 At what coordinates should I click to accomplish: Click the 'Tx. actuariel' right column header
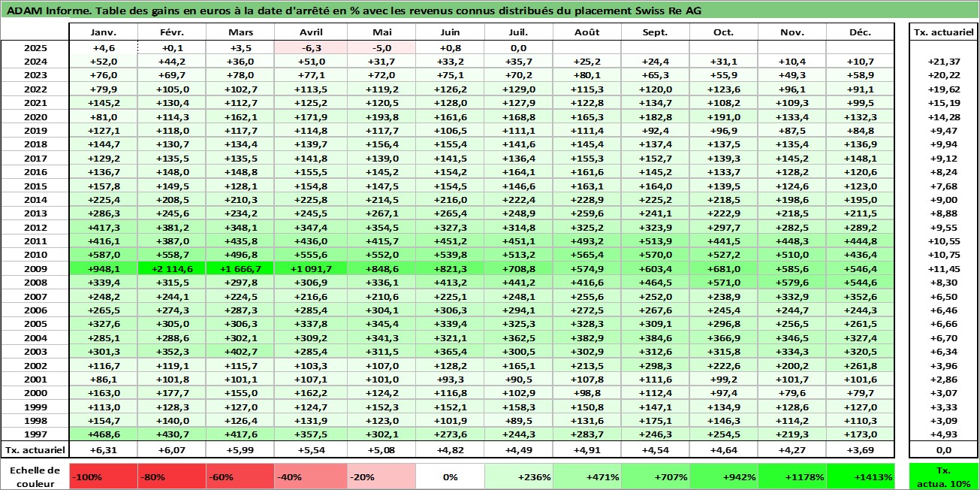943,32
